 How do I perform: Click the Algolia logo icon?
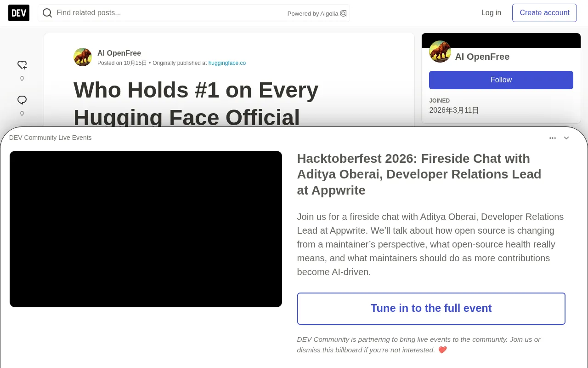coord(343,13)
